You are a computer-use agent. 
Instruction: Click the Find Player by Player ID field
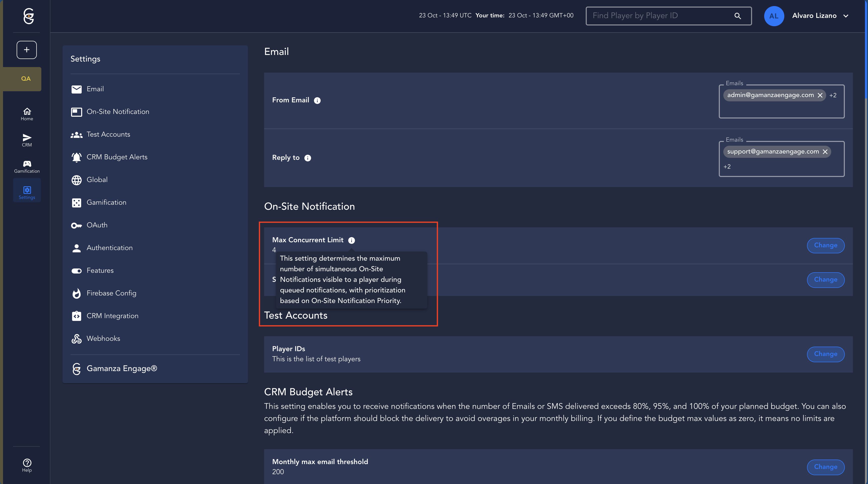click(x=660, y=16)
